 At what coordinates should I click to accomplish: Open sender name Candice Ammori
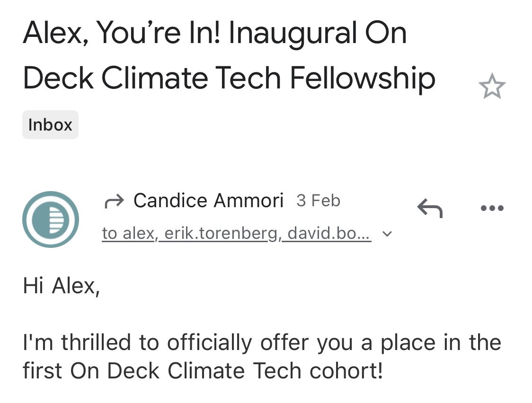tap(208, 200)
